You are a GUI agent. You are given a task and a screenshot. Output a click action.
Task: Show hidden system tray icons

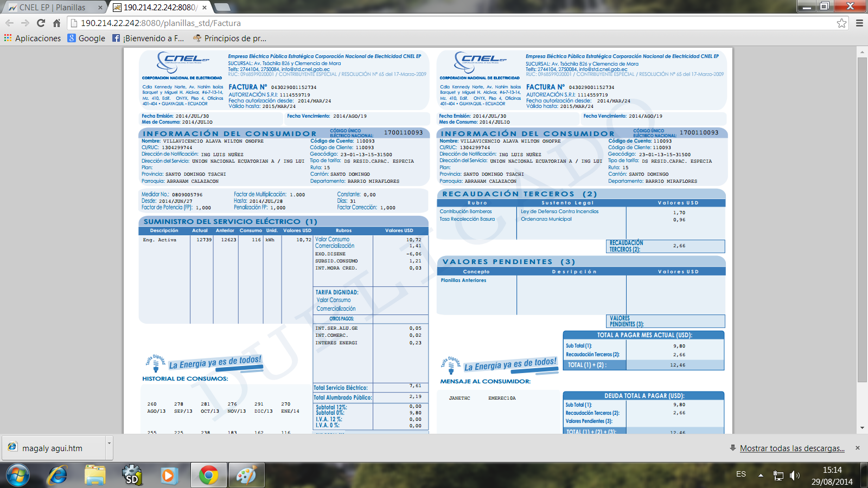[761, 476]
